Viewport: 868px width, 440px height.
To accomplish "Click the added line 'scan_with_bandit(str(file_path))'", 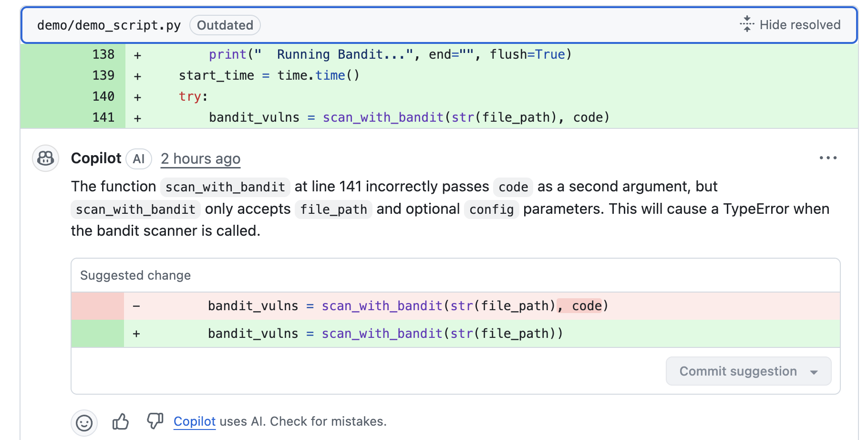I will click(x=455, y=334).
